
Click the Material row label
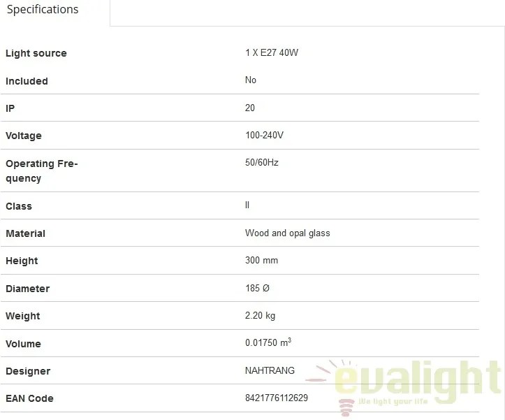pos(25,233)
